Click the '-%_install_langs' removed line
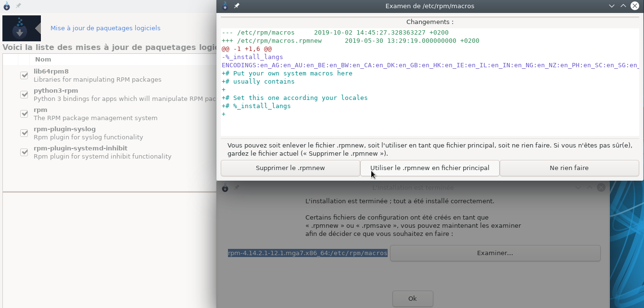This screenshot has height=308, width=644. 253,57
